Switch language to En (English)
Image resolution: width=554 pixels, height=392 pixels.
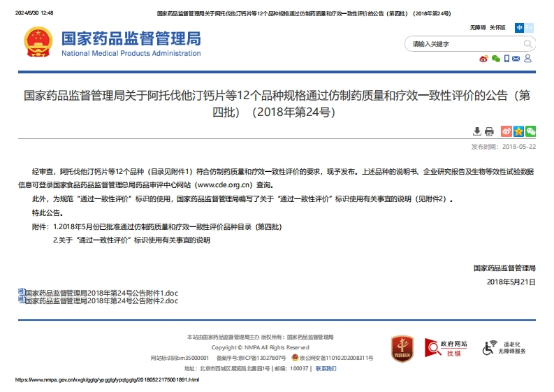(x=530, y=28)
